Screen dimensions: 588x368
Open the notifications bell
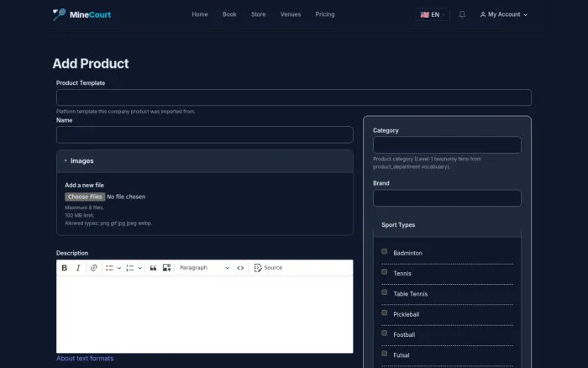[x=462, y=14]
